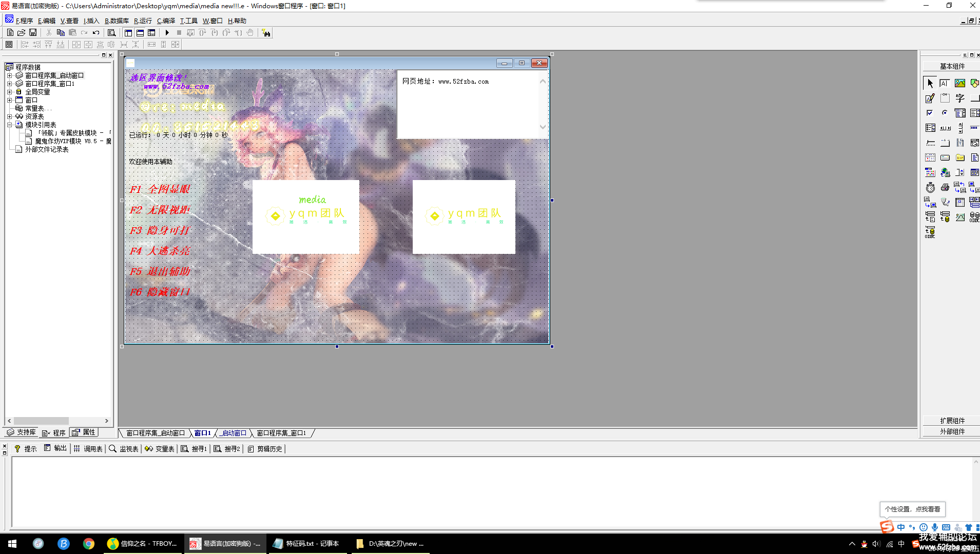The height and width of the screenshot is (554, 980).
Task: Expand 窗口程序集_启动窗口 tree node
Action: pyautogui.click(x=9, y=75)
